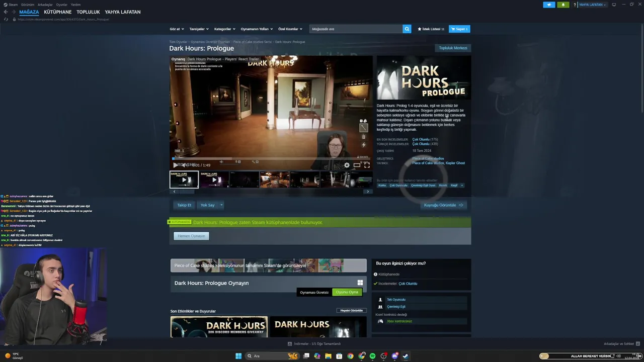
Task: Click the Mağazada ara search field
Action: (356, 29)
